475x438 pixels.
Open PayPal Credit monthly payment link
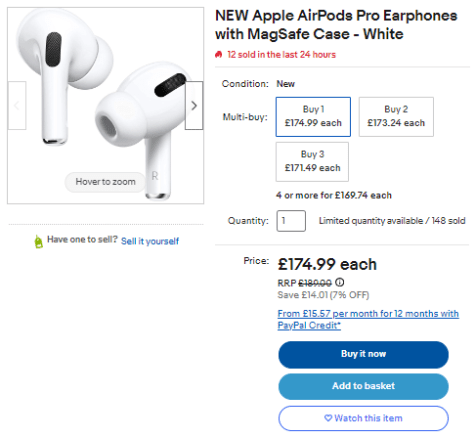(368, 319)
